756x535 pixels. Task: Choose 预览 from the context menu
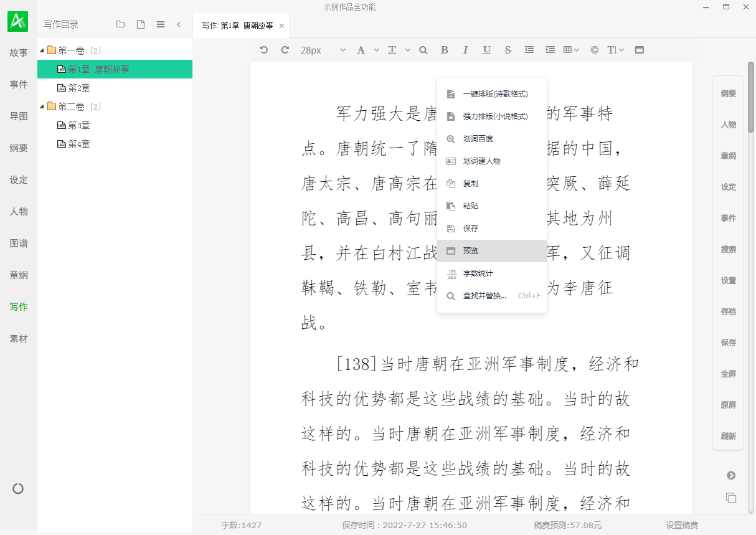pyautogui.click(x=471, y=251)
